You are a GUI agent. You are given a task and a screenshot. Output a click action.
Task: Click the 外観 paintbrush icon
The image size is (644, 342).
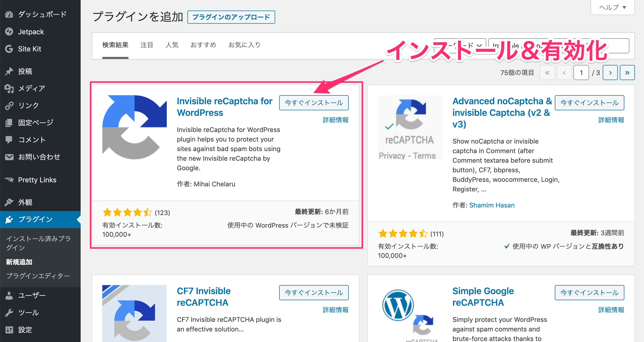[x=9, y=202]
